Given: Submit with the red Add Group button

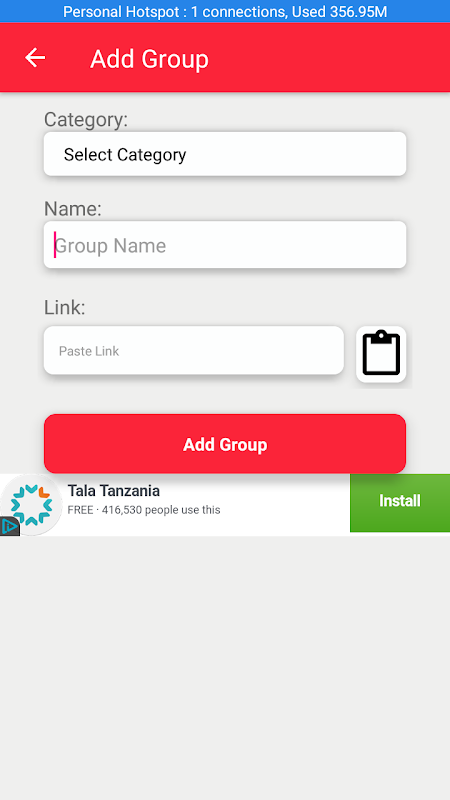Looking at the screenshot, I should 225,444.
